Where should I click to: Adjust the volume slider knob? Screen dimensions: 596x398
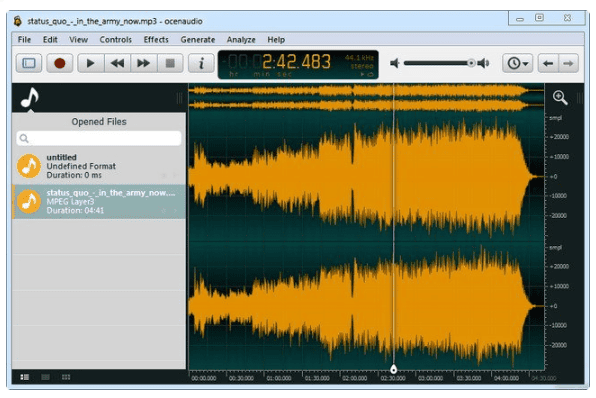point(471,63)
